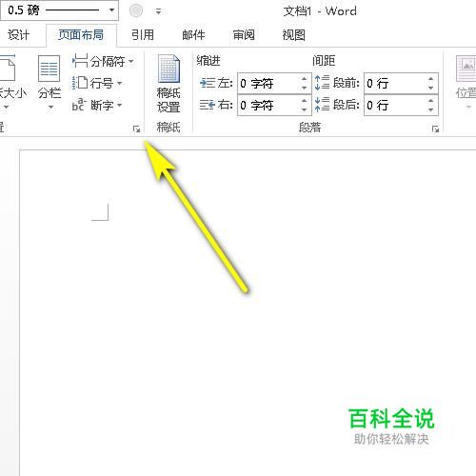Click the 文档1 - Word title text
476x476 pixels.
[x=320, y=11]
